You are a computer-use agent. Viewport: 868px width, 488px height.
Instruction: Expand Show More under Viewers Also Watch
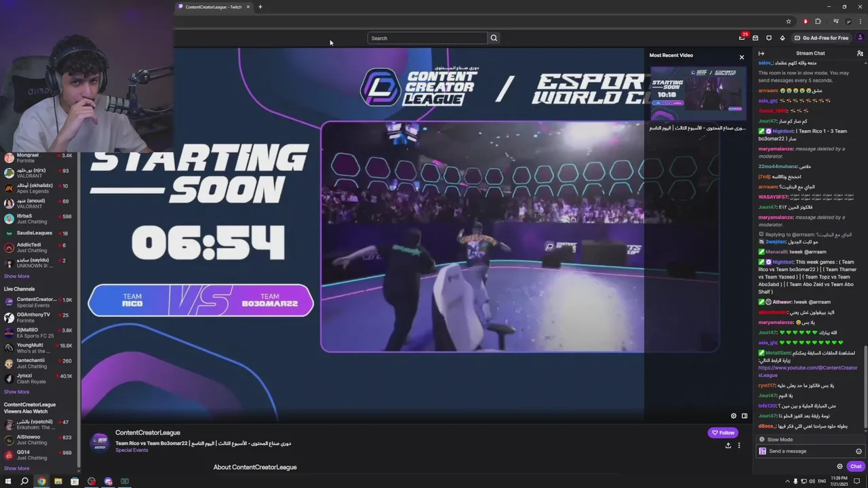point(17,468)
